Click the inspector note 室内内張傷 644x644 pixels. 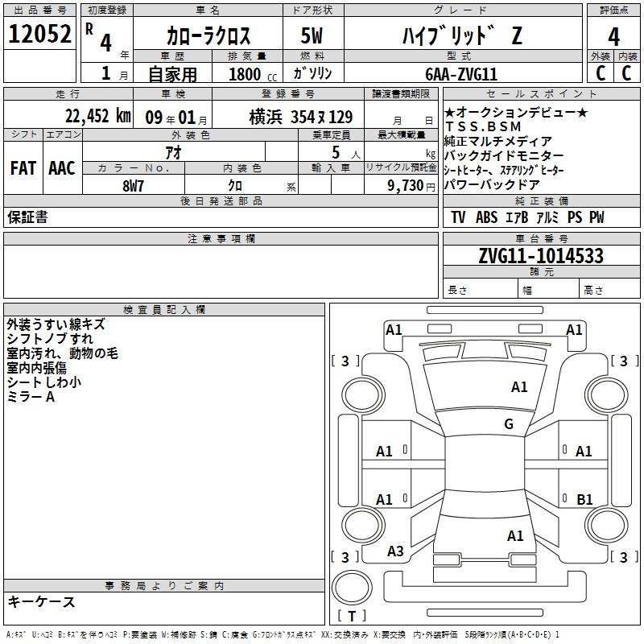coord(36,368)
